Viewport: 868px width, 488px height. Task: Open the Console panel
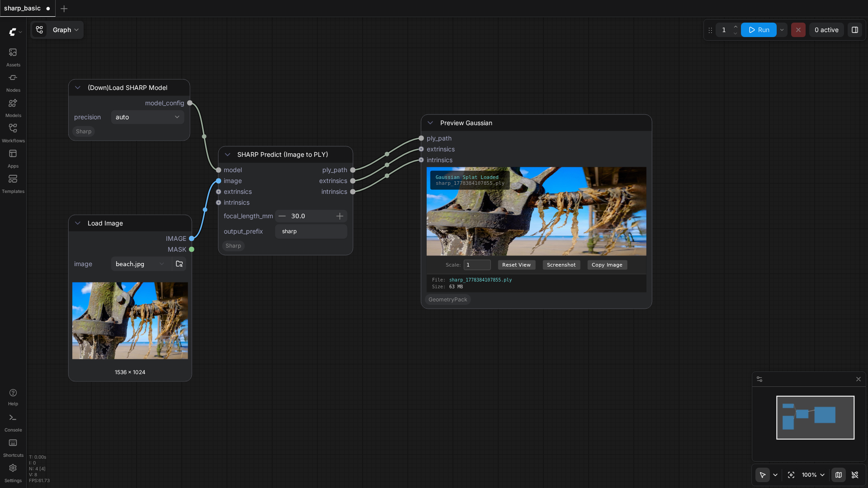pyautogui.click(x=13, y=422)
